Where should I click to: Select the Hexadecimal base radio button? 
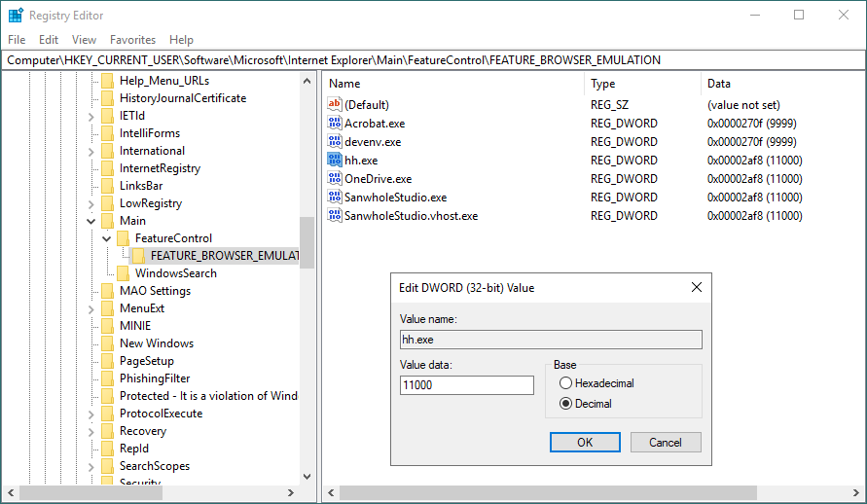[x=565, y=384]
